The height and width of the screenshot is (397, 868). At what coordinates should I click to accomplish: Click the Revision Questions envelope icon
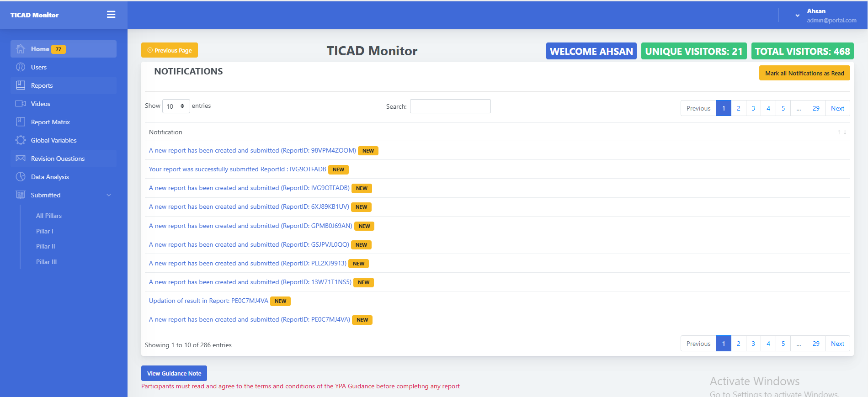coord(21,159)
